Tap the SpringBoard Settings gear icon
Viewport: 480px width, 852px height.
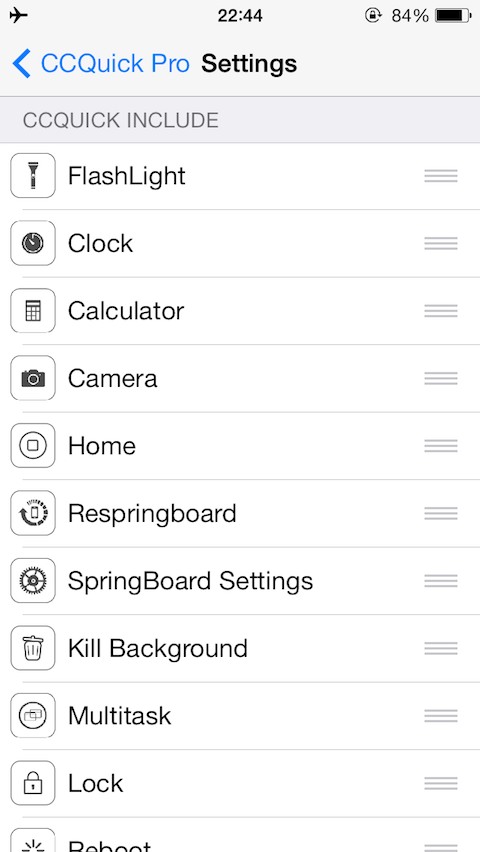click(x=33, y=581)
